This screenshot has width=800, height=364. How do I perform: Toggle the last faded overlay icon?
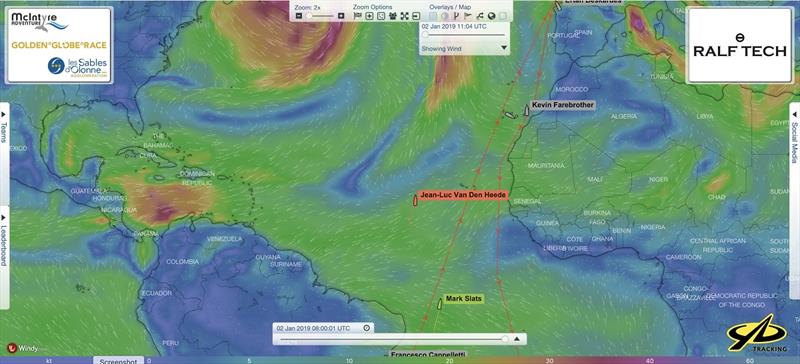(503, 16)
